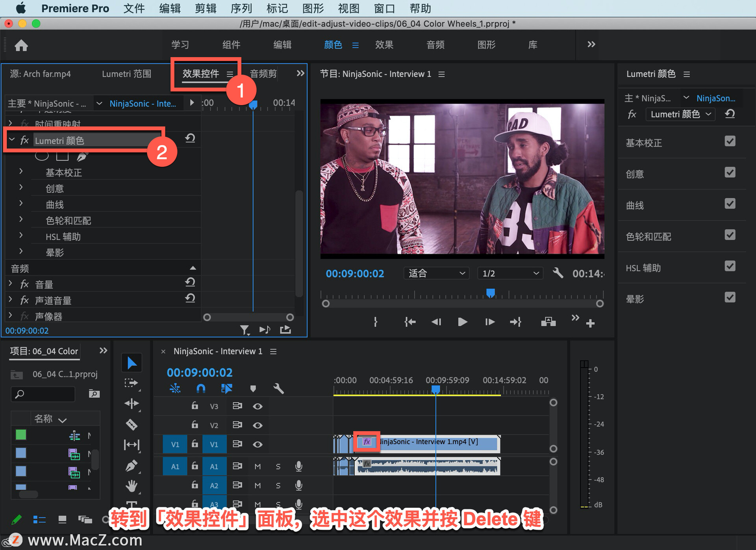Toggle lock on track V3
Viewport: 756px width, 550px height.
195,405
